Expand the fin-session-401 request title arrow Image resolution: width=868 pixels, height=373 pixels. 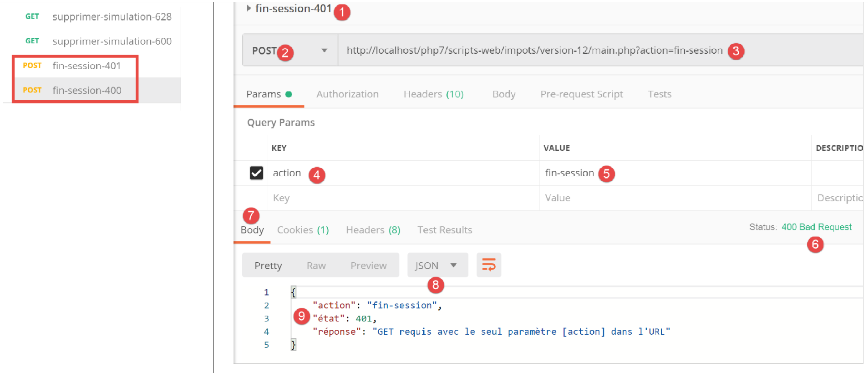point(249,8)
